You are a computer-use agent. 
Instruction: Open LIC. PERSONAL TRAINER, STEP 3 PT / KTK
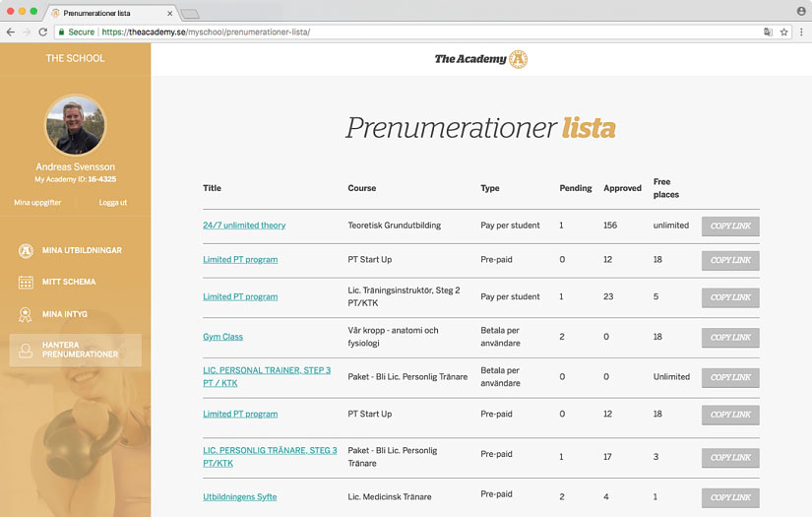pyautogui.click(x=267, y=376)
